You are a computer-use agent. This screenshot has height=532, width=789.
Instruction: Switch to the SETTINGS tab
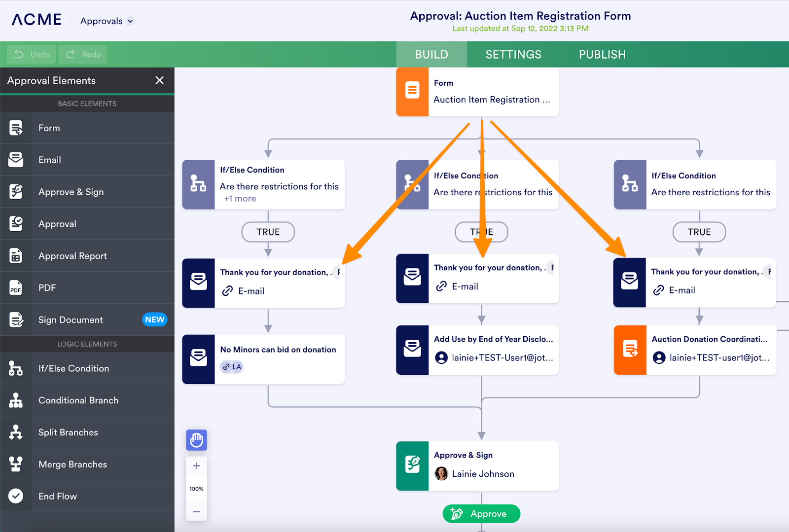(513, 54)
